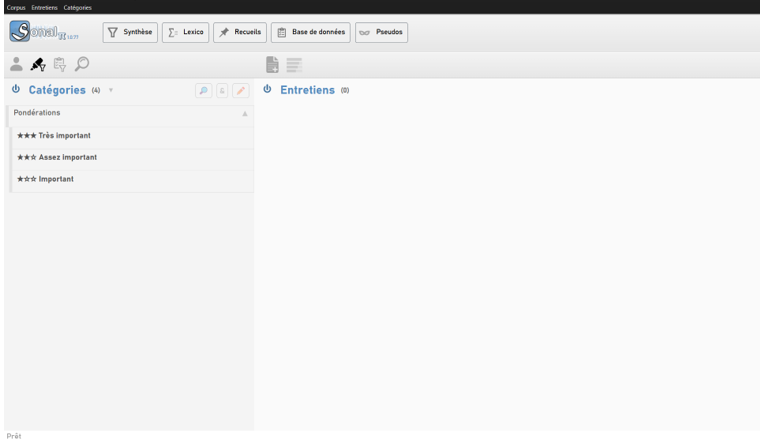Click the text lines list view icon
Screen dimensions: 760x448
coord(294,64)
